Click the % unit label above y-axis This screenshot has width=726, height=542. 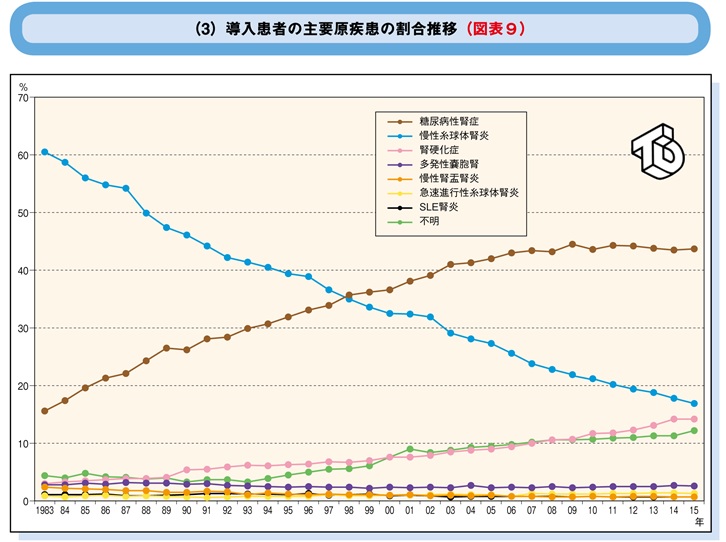tap(24, 87)
